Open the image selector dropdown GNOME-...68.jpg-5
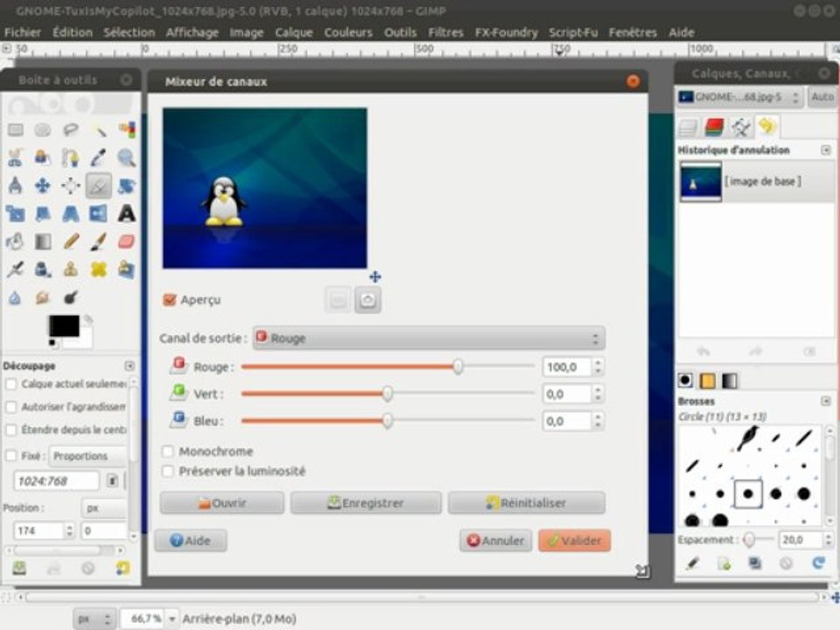 pos(739,97)
